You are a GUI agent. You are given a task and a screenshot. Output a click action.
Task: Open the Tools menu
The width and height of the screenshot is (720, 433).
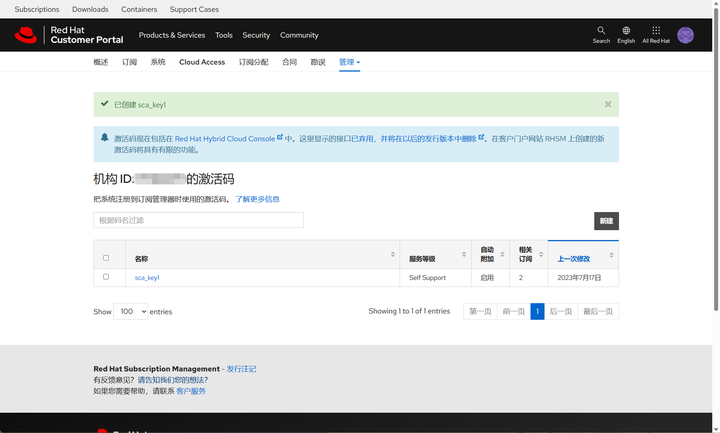(x=224, y=35)
